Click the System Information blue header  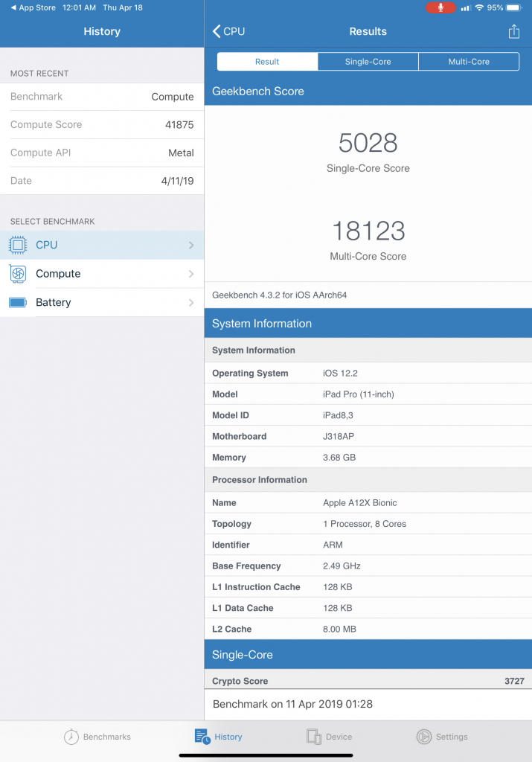coord(368,324)
